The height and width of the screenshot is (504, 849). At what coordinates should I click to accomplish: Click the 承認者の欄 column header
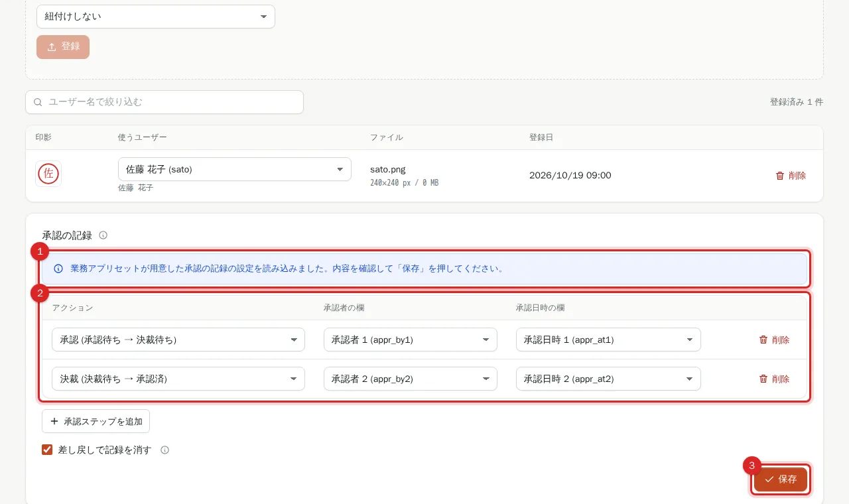click(344, 308)
